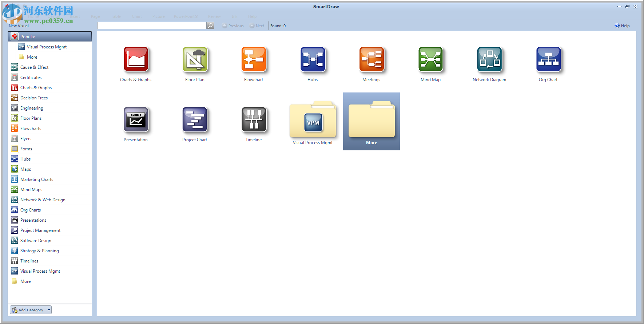Select the Mind Maps category

click(x=31, y=190)
